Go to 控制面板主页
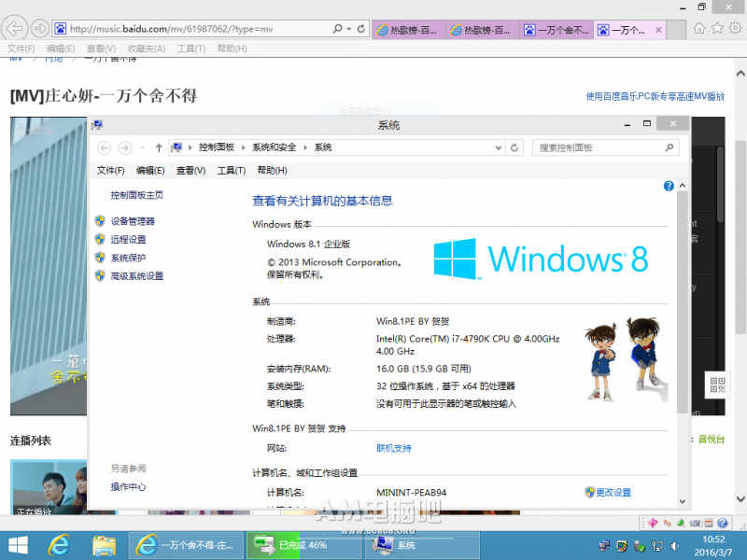Viewport: 747px width, 560px height. click(136, 195)
